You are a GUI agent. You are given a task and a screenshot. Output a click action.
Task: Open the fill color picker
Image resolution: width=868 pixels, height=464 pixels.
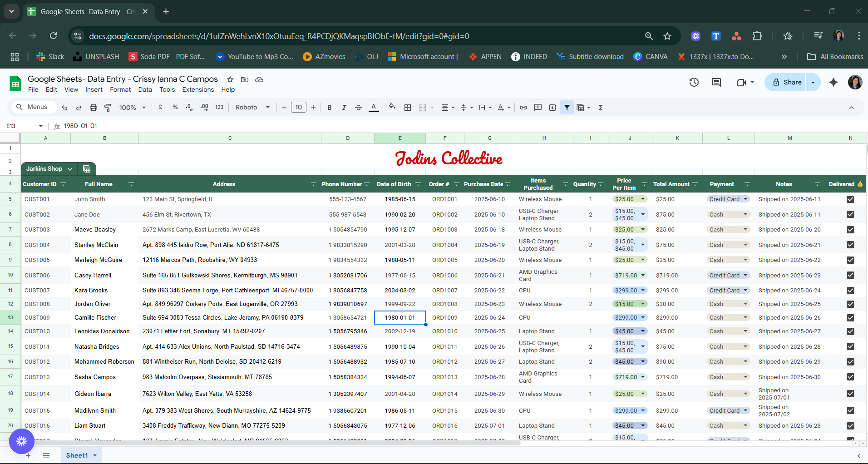point(392,107)
